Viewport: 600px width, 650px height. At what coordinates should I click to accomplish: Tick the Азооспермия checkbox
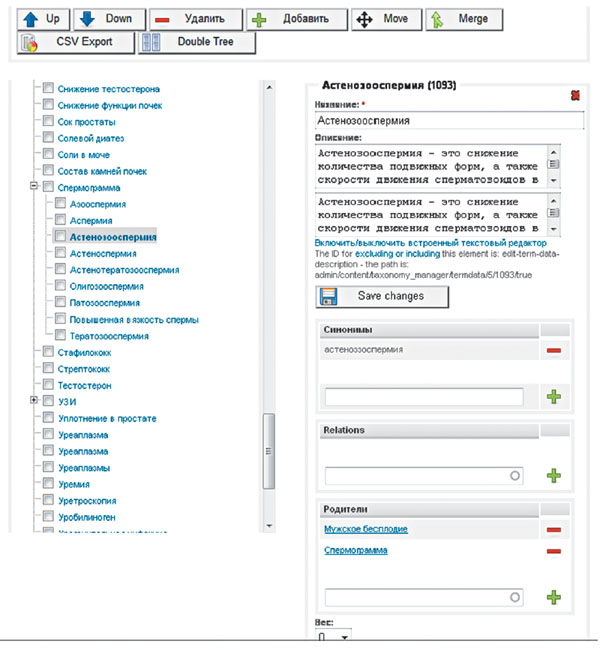point(61,203)
